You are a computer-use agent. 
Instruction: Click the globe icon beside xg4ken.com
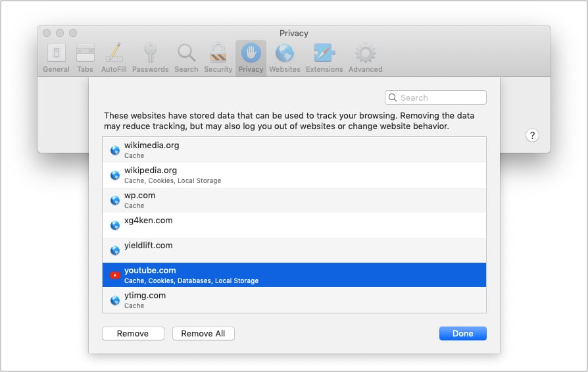click(115, 225)
